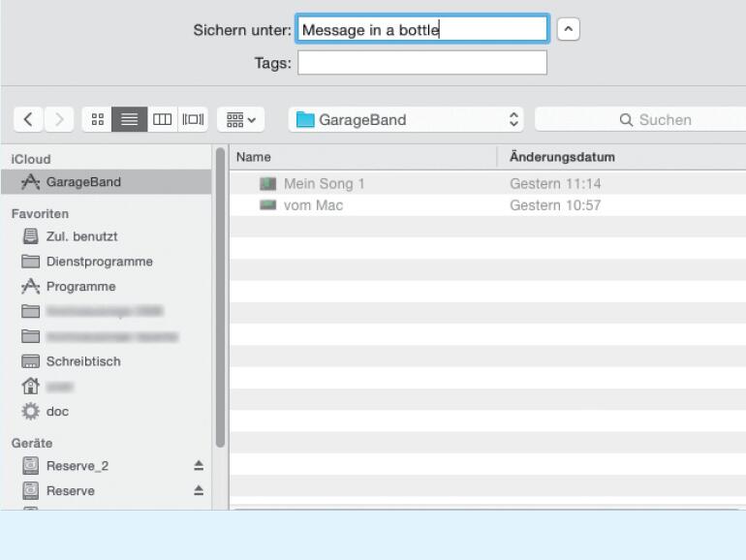746x560 pixels.
Task: Click the iCloud section header
Action: point(31,159)
